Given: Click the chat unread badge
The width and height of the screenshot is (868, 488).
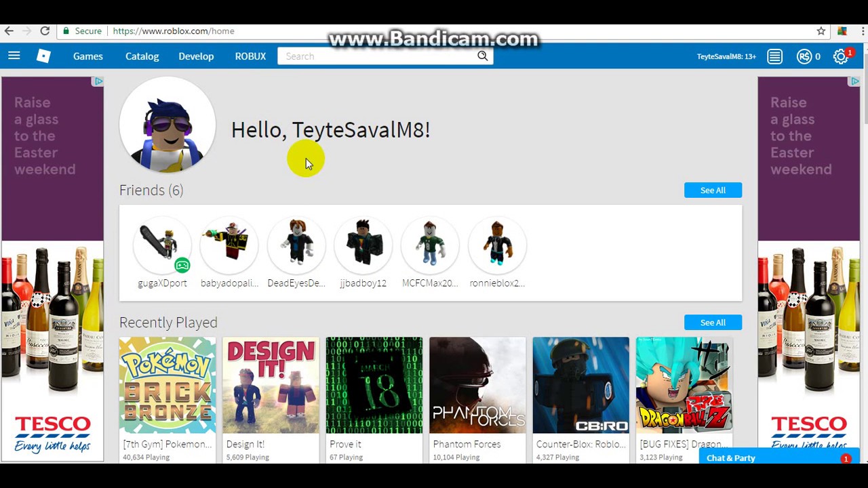Looking at the screenshot, I should coord(846,459).
